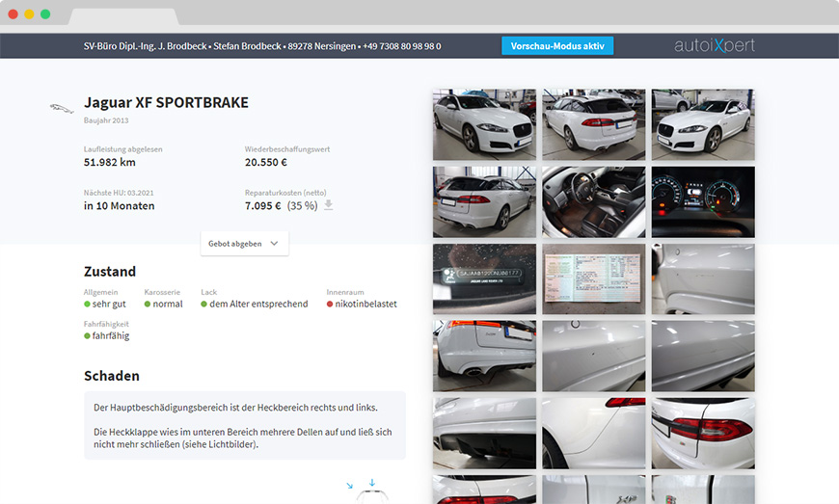Open rear-right side view photo

484,201
